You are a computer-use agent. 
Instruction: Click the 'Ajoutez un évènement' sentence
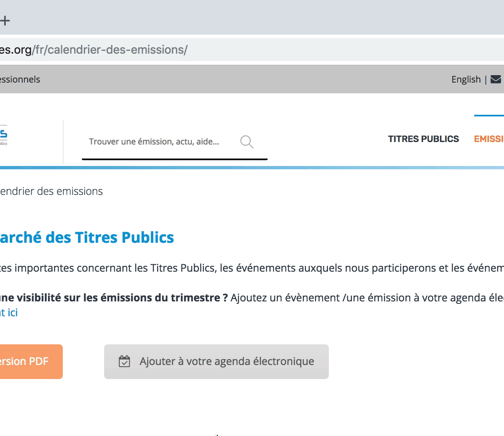pyautogui.click(x=364, y=298)
